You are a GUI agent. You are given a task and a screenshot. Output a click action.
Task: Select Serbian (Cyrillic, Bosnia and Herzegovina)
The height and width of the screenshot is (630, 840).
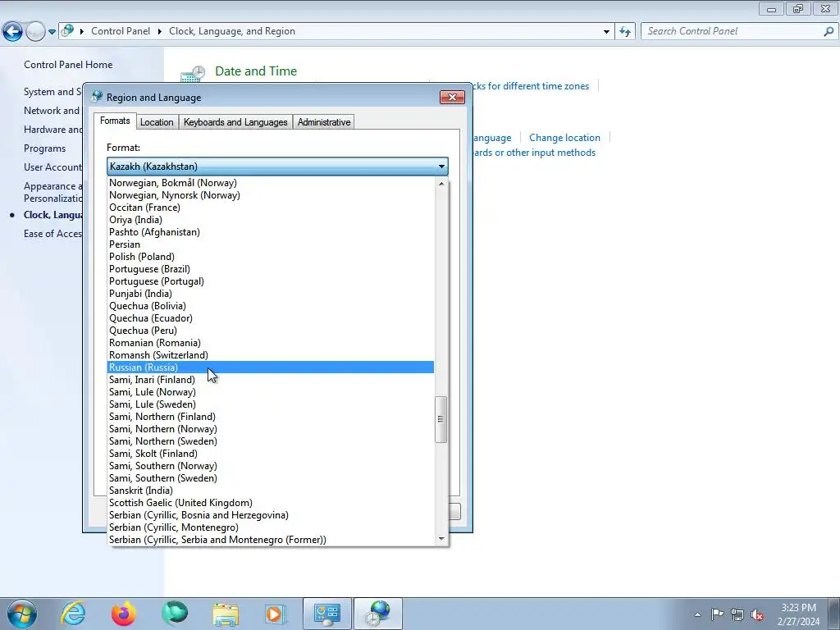(271, 515)
